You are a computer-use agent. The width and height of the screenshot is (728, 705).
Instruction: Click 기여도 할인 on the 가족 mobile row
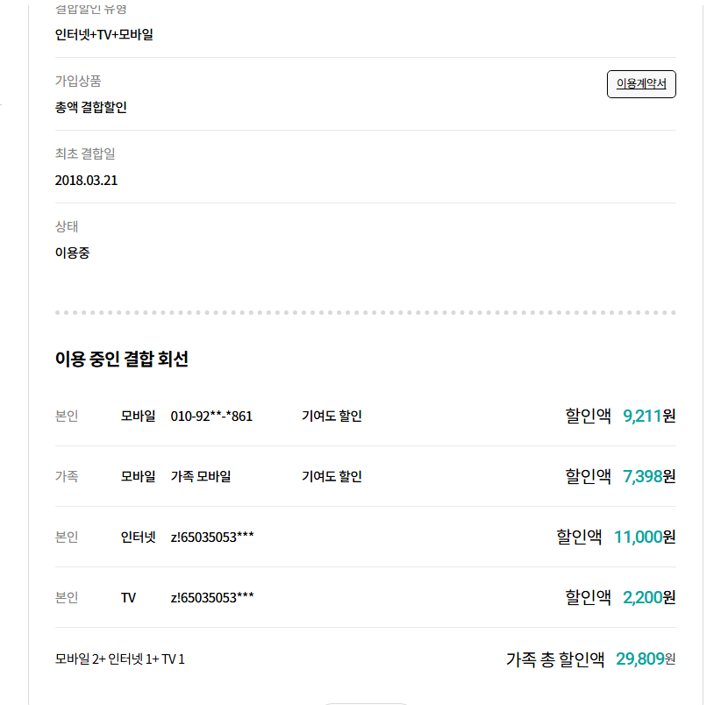332,477
